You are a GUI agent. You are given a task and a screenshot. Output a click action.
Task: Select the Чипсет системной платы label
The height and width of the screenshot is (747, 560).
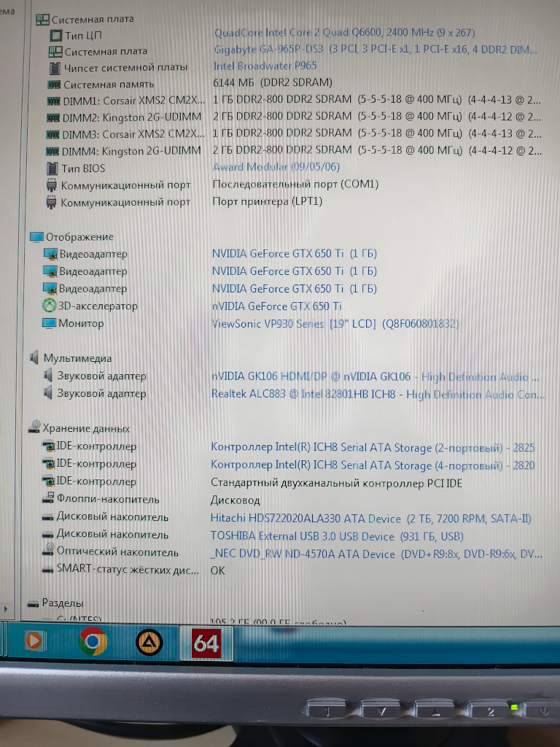tap(125, 68)
